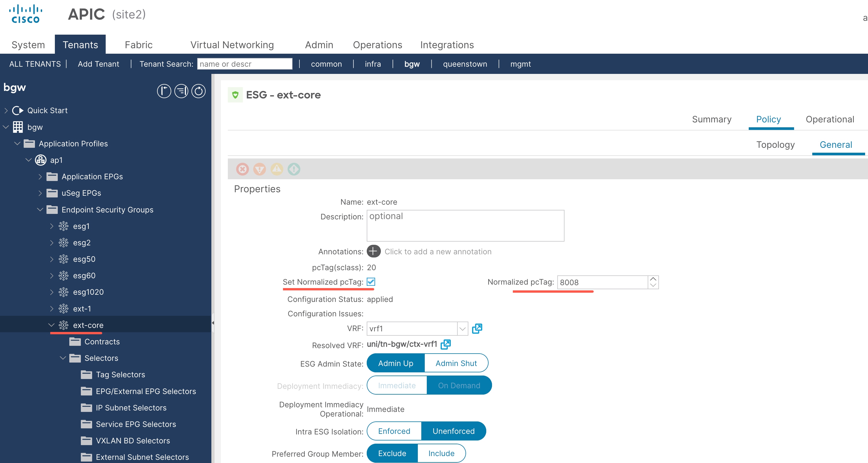This screenshot has width=868, height=463.
Task: Open Resolved VRF link icon
Action: click(x=446, y=344)
